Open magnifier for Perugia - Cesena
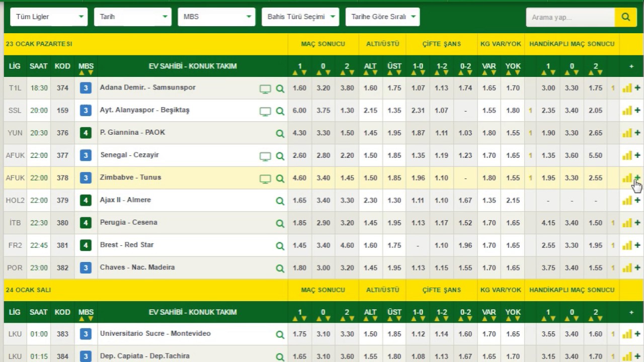The width and height of the screenshot is (644, 362). pyautogui.click(x=280, y=224)
